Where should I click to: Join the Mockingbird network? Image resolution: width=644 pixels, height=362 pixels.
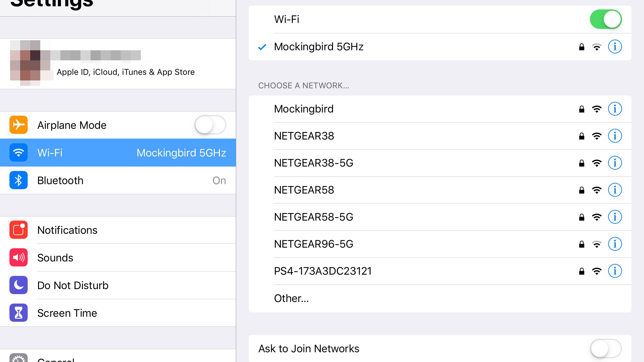(304, 109)
